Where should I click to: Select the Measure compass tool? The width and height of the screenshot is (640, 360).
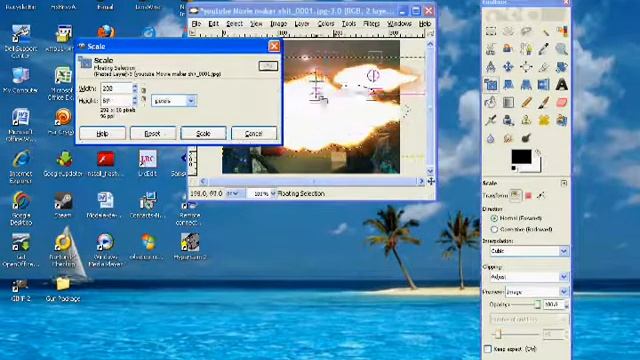click(491, 67)
